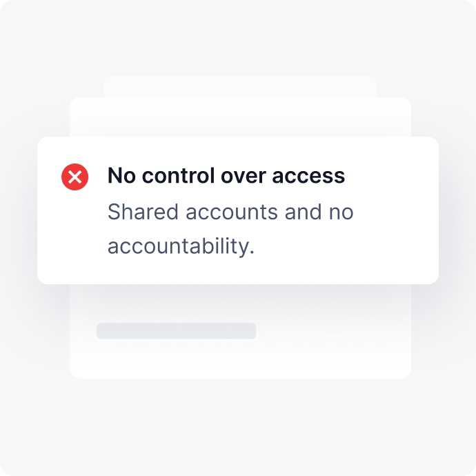Click the word "accounts" in the description

coord(232,212)
